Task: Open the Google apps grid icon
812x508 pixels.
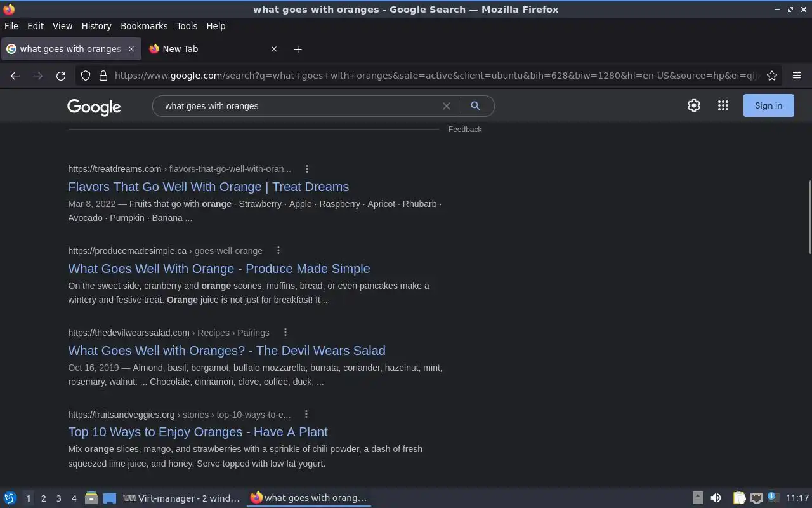Action: [723, 105]
